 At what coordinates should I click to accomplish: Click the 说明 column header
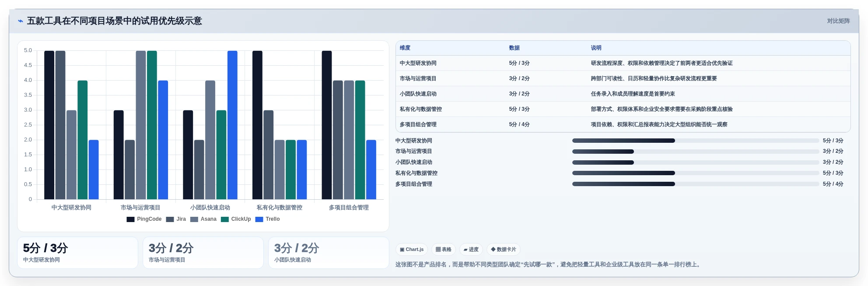pyautogui.click(x=596, y=48)
